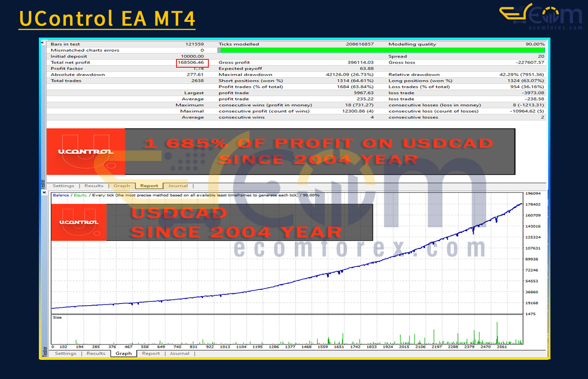
Task: Open the Journal tab beneath the statistics report
Action: (178, 186)
